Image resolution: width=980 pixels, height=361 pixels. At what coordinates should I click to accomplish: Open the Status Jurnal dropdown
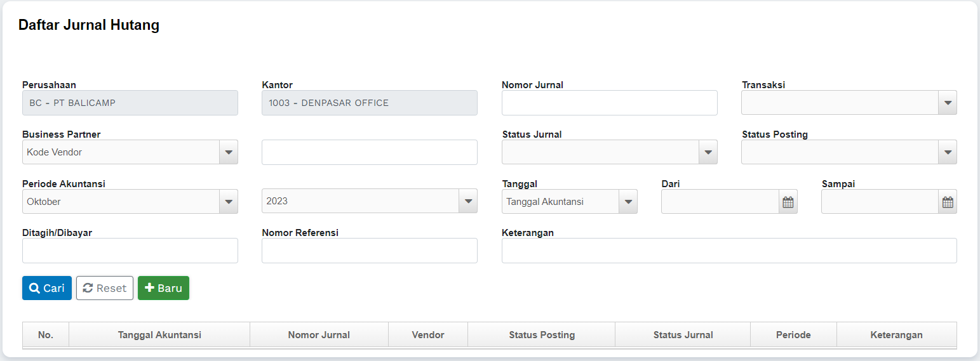click(x=708, y=152)
